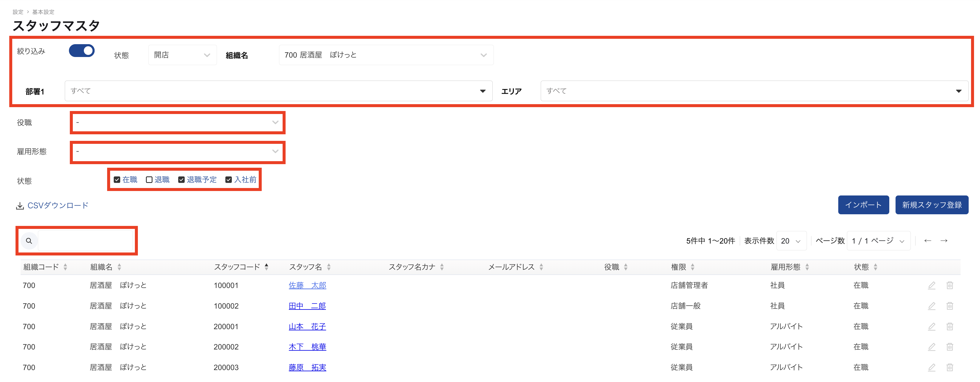Open staff 佐藤 太郎 details
This screenshot has height=382, width=980.
click(307, 285)
